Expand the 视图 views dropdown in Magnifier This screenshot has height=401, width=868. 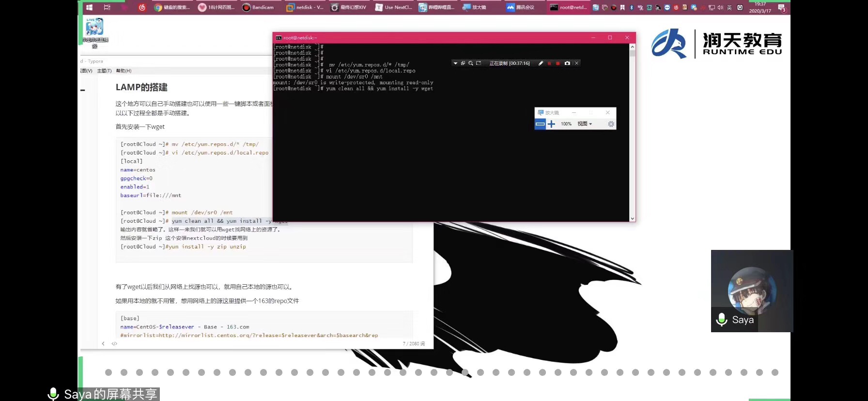click(585, 124)
